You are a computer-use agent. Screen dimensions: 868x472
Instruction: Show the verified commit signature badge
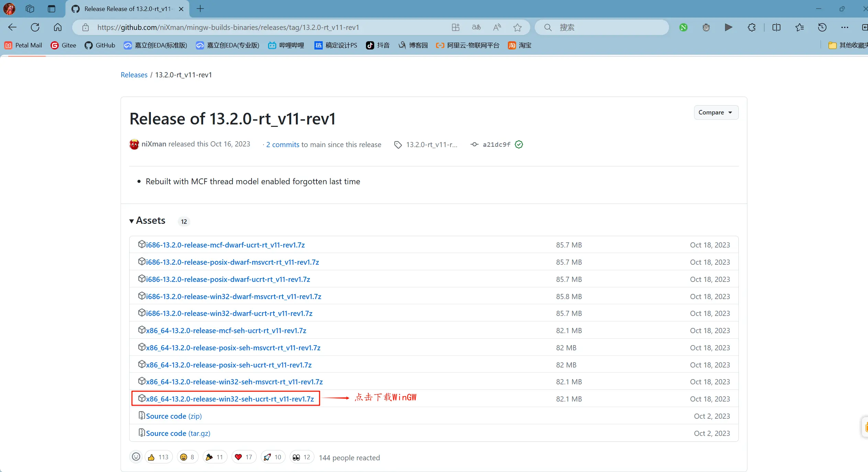[519, 144]
